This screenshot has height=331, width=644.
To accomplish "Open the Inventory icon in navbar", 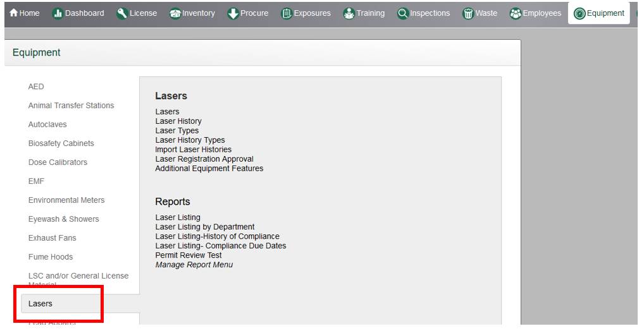I will click(x=175, y=13).
